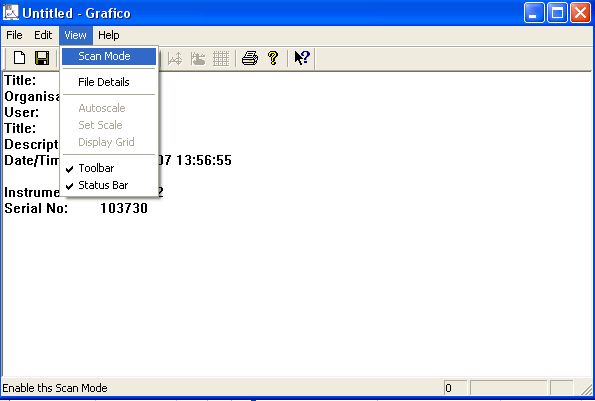Activate the context Help arrow-question icon
The width and height of the screenshot is (595, 401).
pos(302,58)
